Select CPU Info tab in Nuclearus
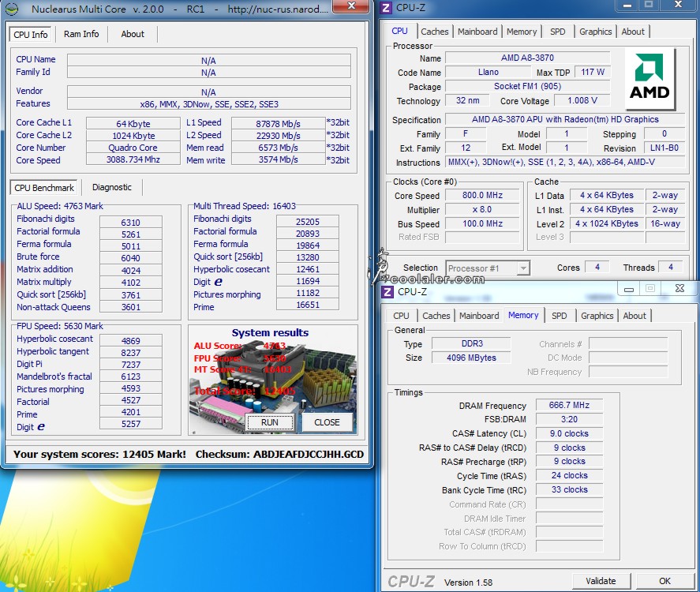Screen dimensions: 700x592 click(x=30, y=35)
